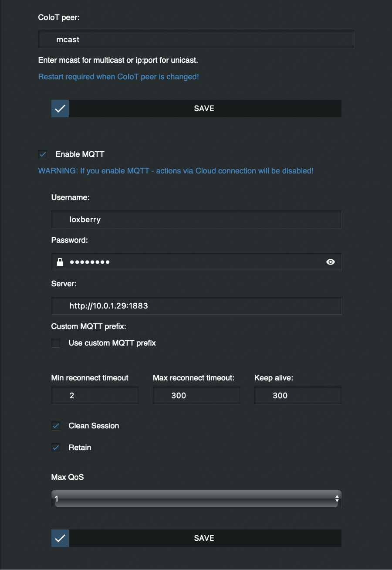Click the Username field with loxberry
This screenshot has height=570, width=392.
[x=196, y=220]
